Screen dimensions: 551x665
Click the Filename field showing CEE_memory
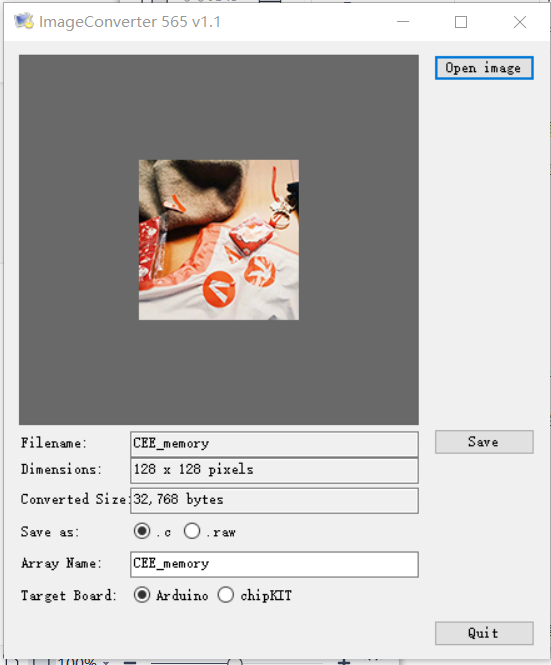(x=274, y=444)
